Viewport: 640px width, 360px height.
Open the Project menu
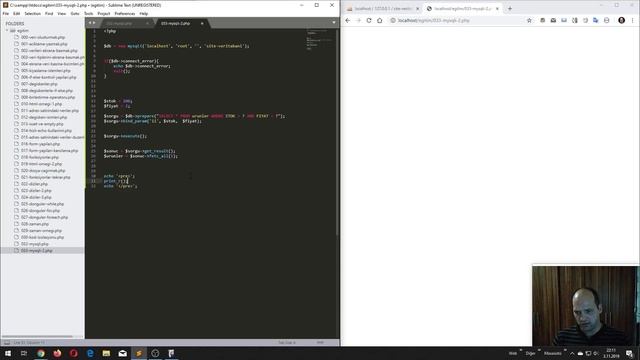pos(104,13)
